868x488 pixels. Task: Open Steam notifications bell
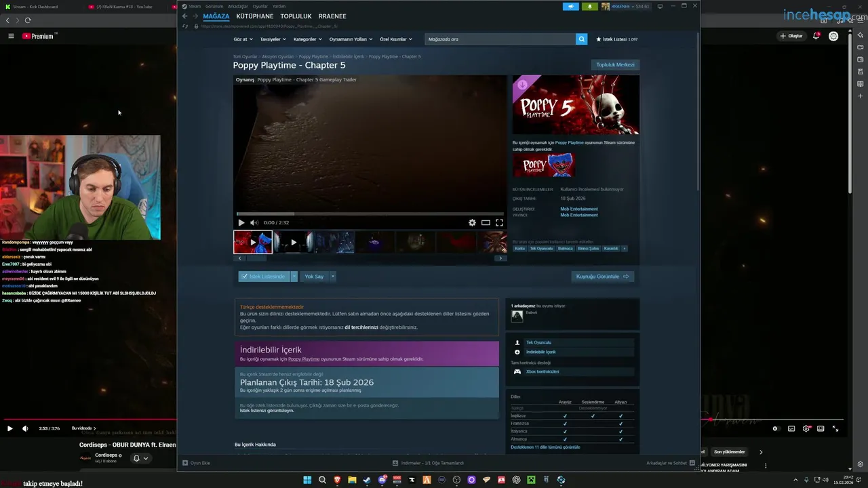point(589,6)
